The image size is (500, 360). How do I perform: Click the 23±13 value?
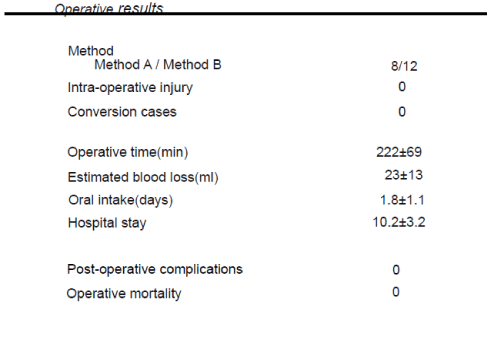click(x=404, y=175)
